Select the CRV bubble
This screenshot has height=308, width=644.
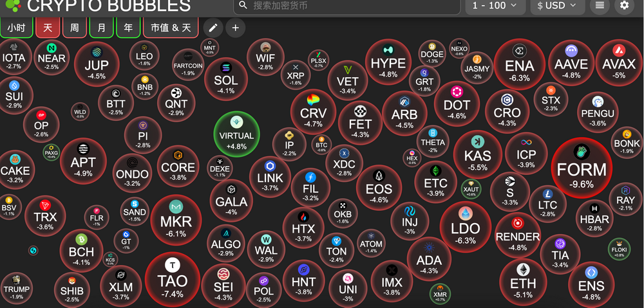pos(314,111)
